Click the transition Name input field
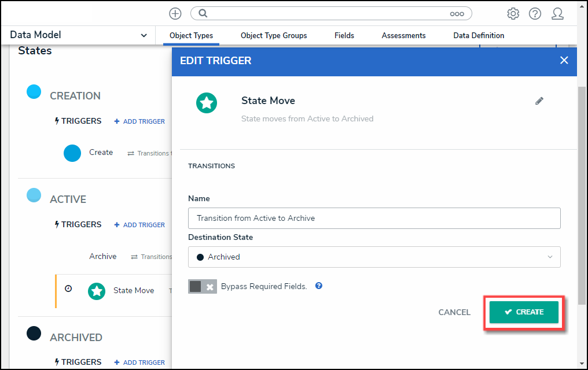Viewport: 588px width, 370px height. tap(374, 218)
